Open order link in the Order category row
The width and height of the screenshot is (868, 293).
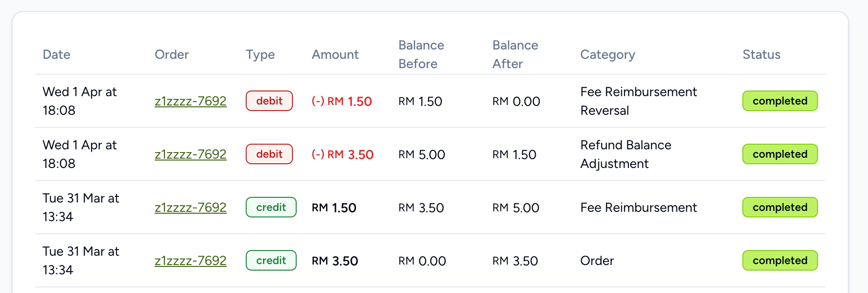pos(191,261)
